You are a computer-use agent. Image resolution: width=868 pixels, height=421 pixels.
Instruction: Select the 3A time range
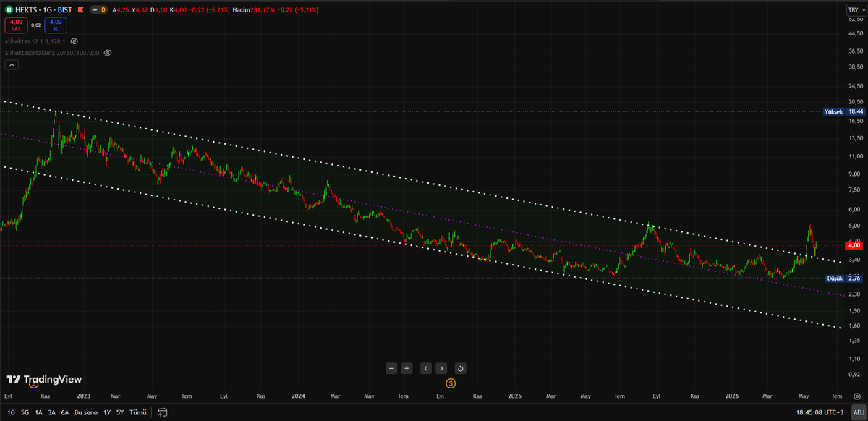click(x=51, y=412)
